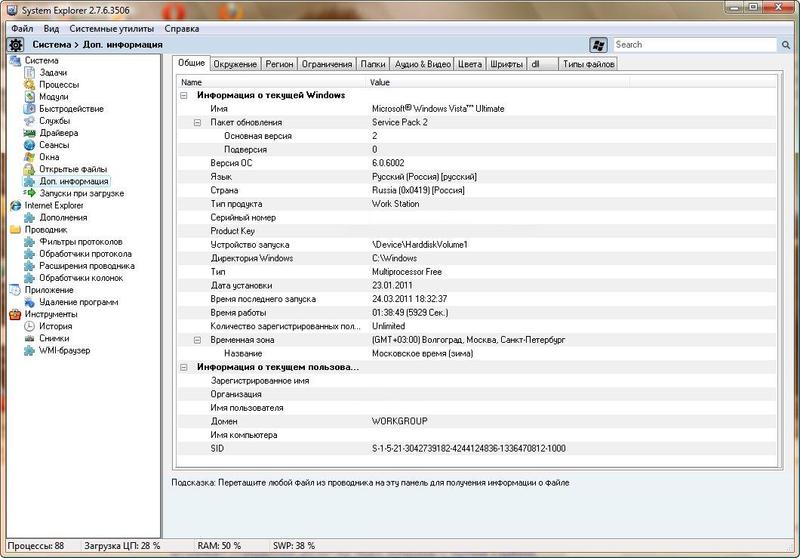Image resolution: width=800 pixels, height=558 pixels.
Task: Collapse the Временная зона node
Action: [x=197, y=340]
